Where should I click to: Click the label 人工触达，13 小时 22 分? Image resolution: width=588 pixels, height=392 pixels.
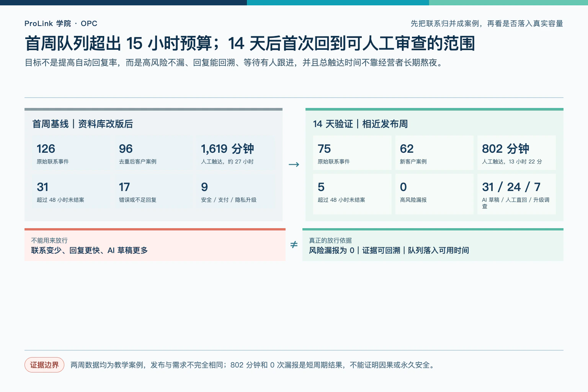point(512,162)
